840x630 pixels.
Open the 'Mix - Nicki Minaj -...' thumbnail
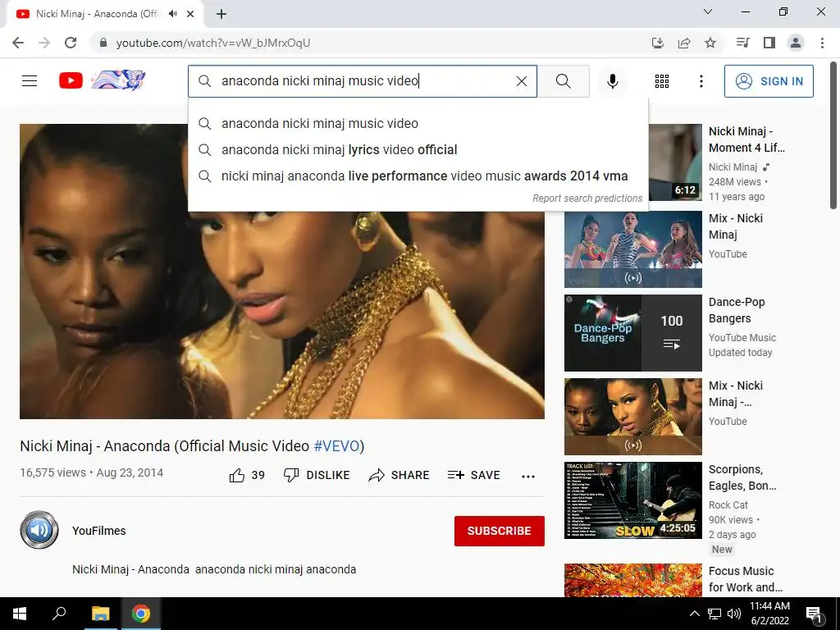coord(632,416)
